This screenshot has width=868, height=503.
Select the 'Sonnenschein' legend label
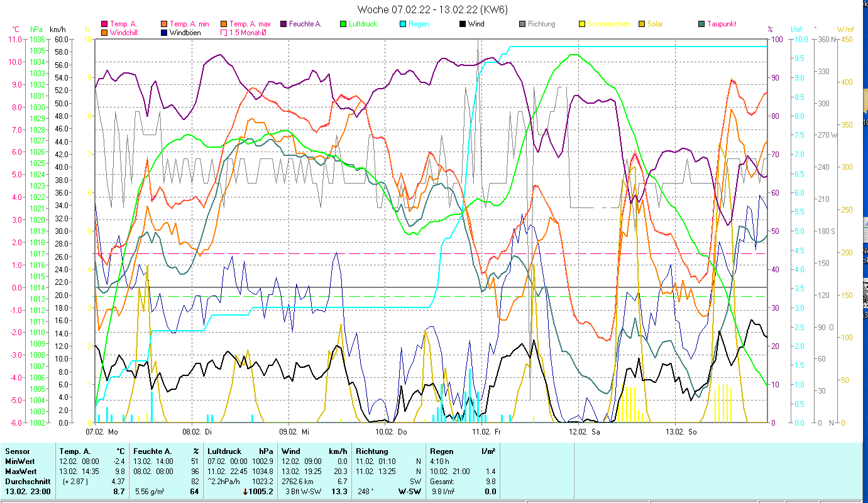pos(608,24)
